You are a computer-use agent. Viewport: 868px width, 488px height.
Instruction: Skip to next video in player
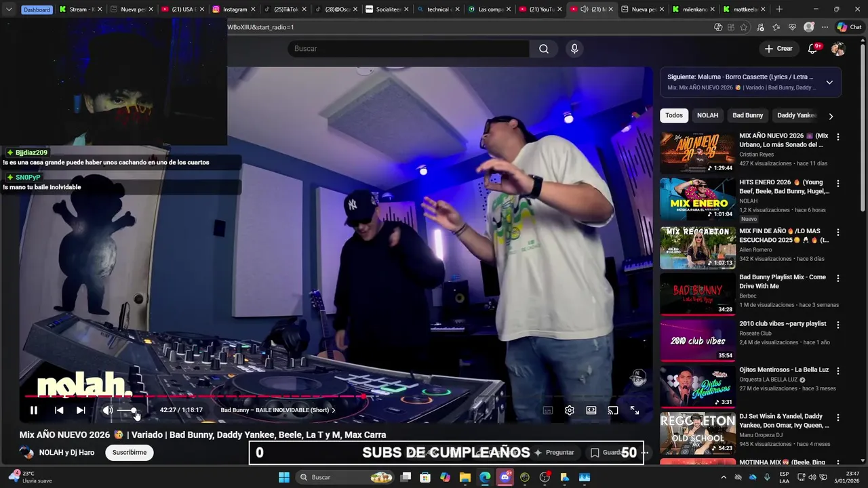pos(81,410)
